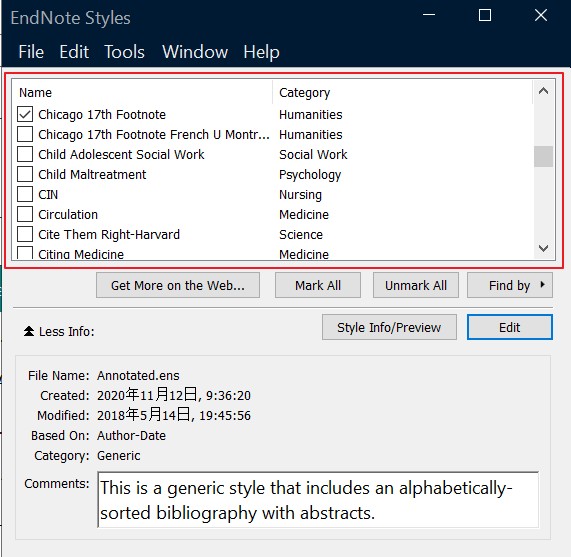Screen dimensions: 571x557
Task: Check the Citing Medicine checkbox
Action: 25,253
